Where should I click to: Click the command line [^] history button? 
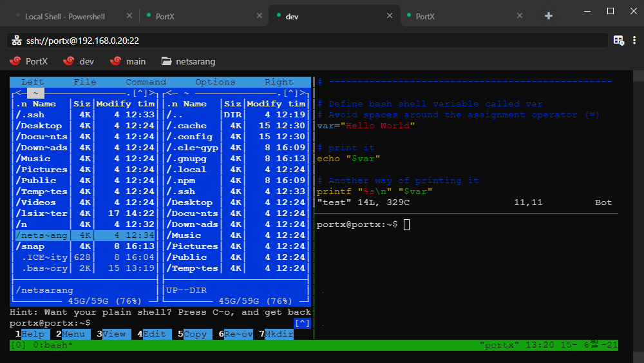click(302, 323)
